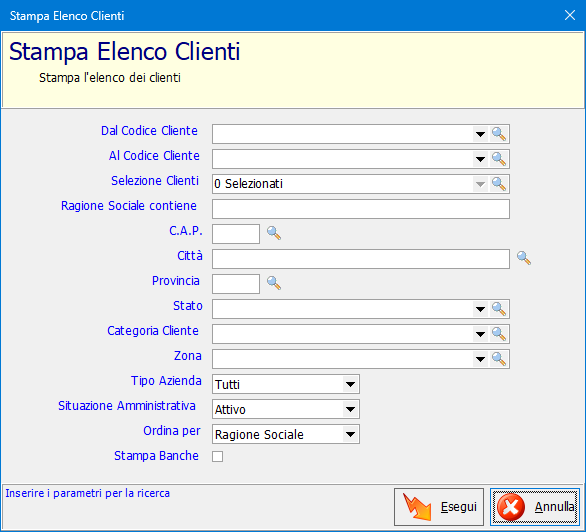Open Categoria Cliente lookup magnifier
The image size is (586, 532).
(499, 334)
